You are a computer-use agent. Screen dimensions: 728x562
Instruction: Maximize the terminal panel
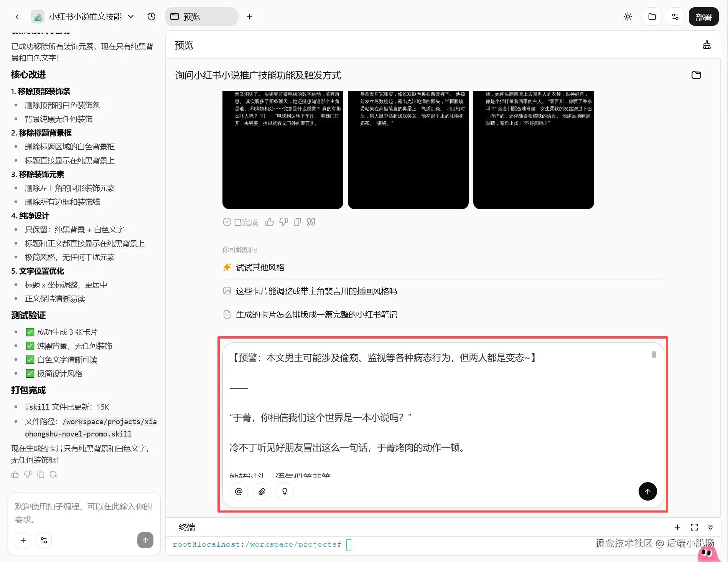click(x=694, y=527)
